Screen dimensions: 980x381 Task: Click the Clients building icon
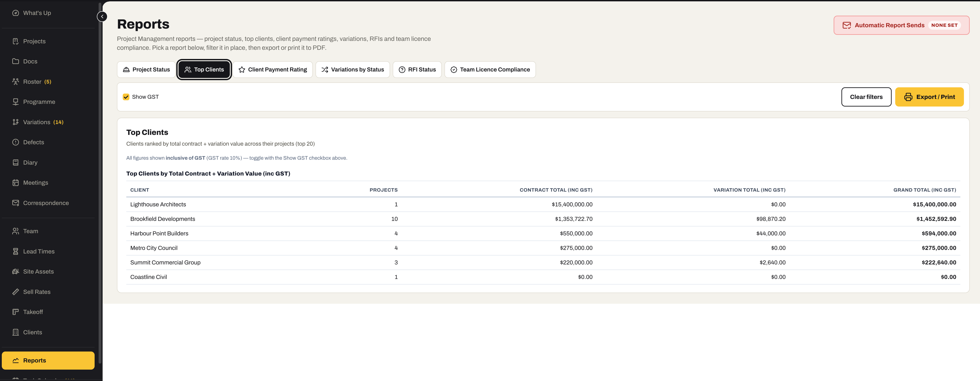[x=16, y=332]
